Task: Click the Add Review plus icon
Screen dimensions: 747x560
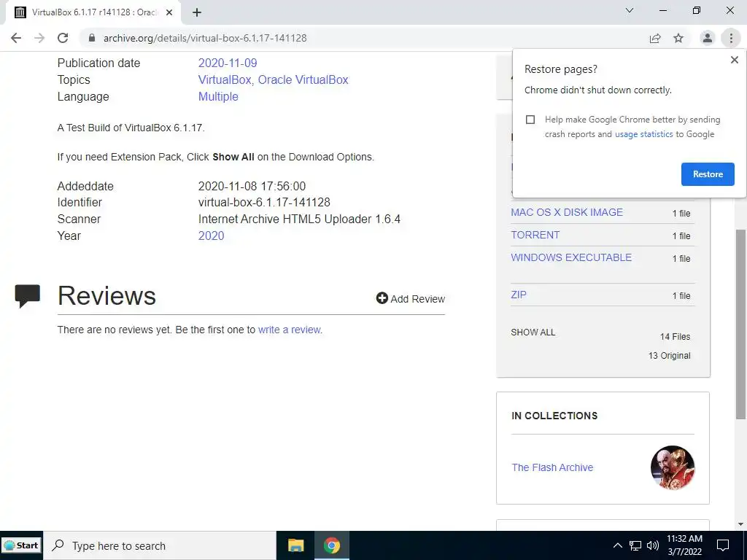Action: pyautogui.click(x=382, y=298)
